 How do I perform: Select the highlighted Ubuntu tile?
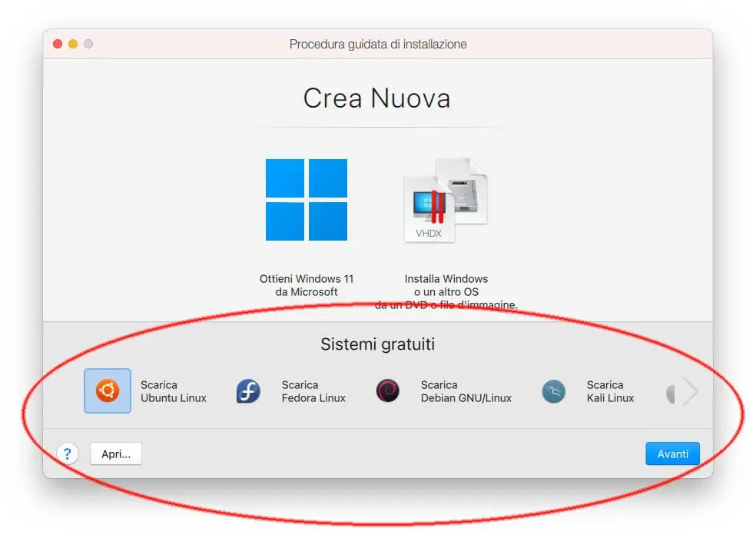107,391
